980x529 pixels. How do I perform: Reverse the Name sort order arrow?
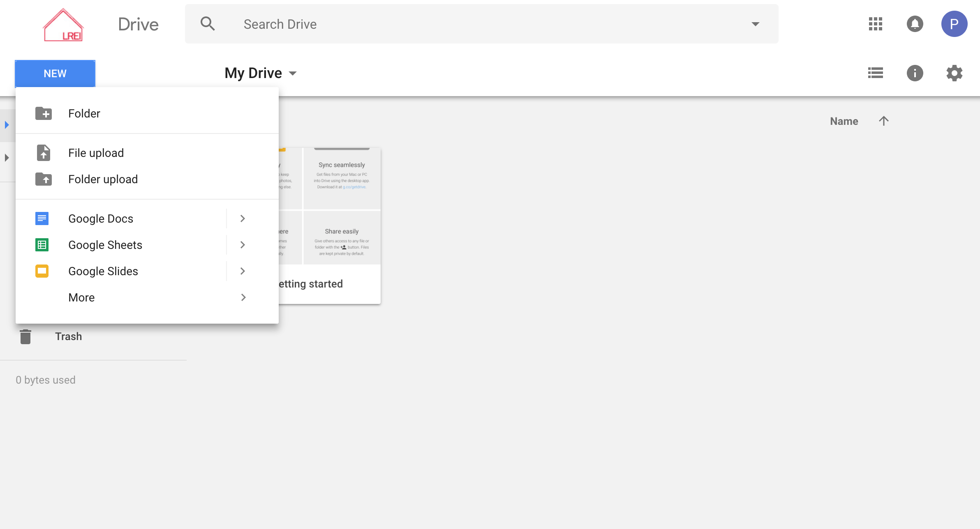(x=884, y=121)
